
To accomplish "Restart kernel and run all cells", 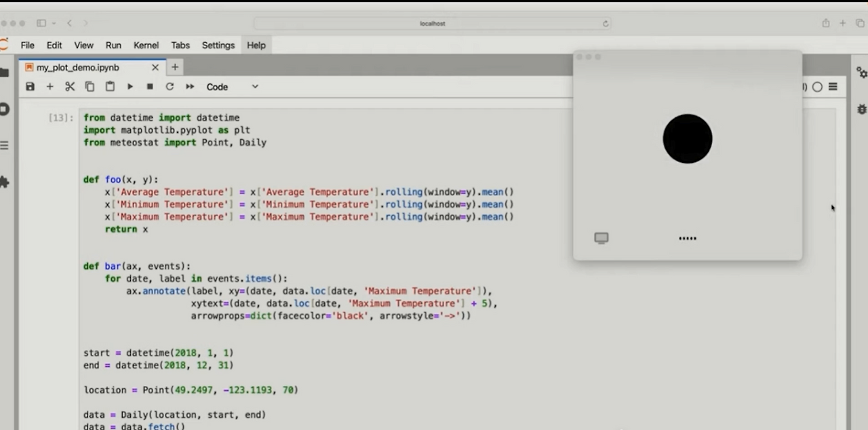I will tap(190, 87).
